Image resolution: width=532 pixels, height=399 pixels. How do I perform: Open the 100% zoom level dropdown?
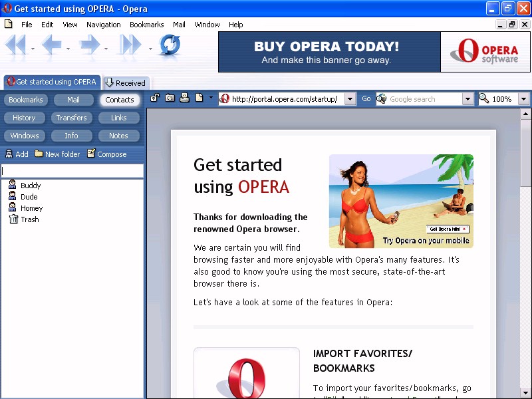pyautogui.click(x=523, y=99)
